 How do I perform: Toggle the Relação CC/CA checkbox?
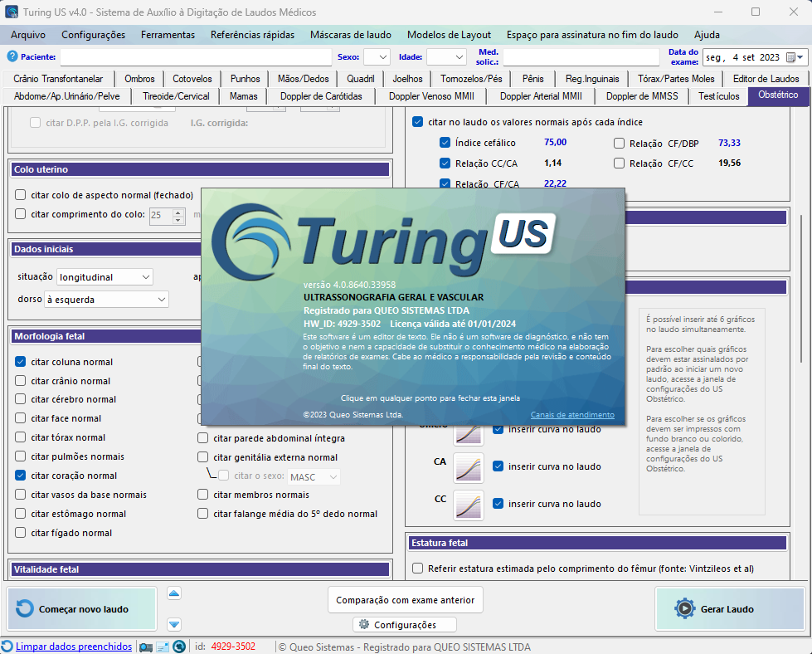coord(445,163)
